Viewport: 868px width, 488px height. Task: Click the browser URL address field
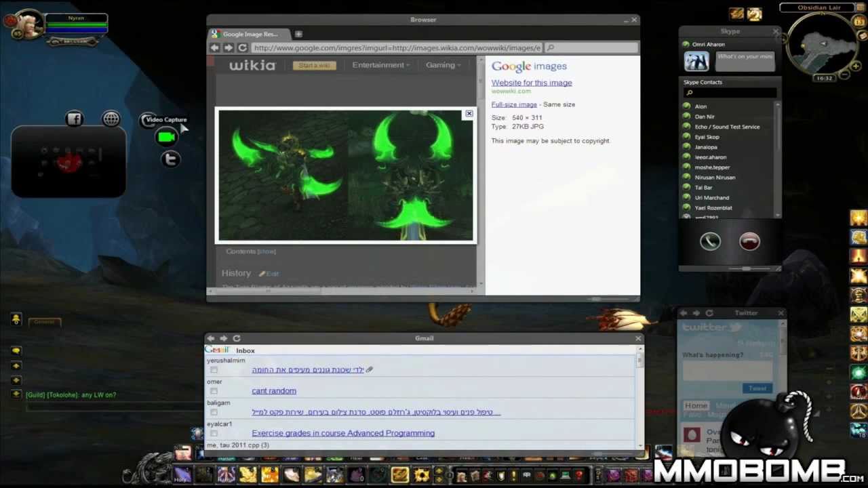(x=397, y=47)
